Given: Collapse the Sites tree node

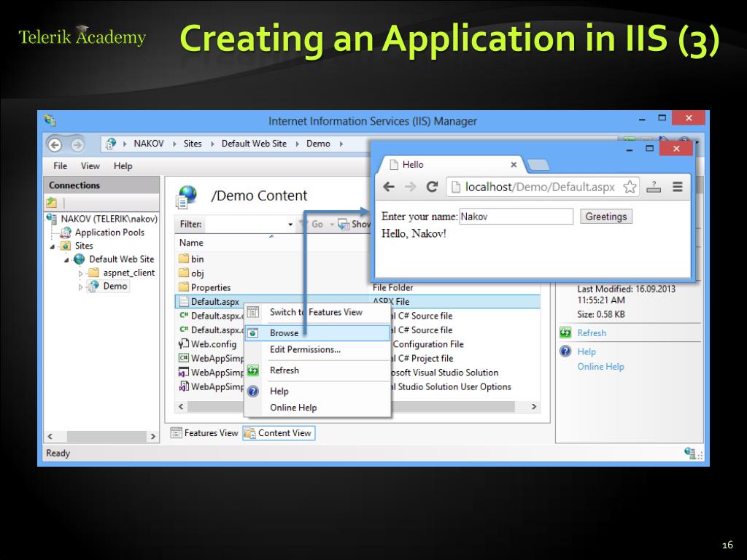Looking at the screenshot, I should tap(53, 246).
